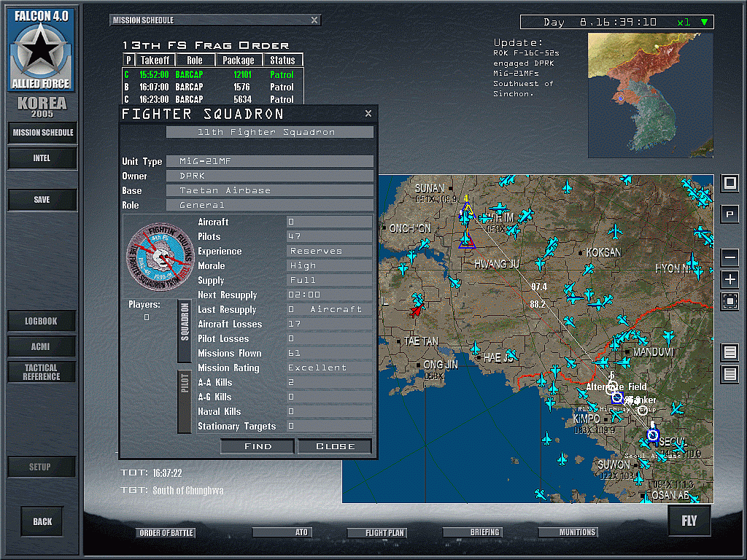The width and height of the screenshot is (747, 560).
Task: Sort frag order by Takeoff column
Action: pyautogui.click(x=155, y=60)
